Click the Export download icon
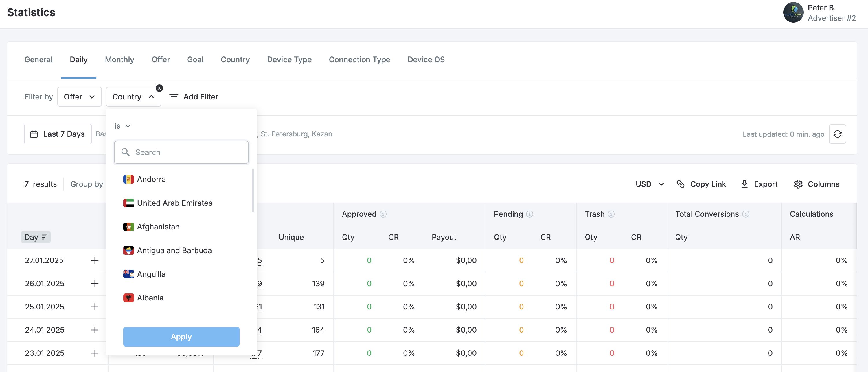The width and height of the screenshot is (868, 372). tap(744, 184)
